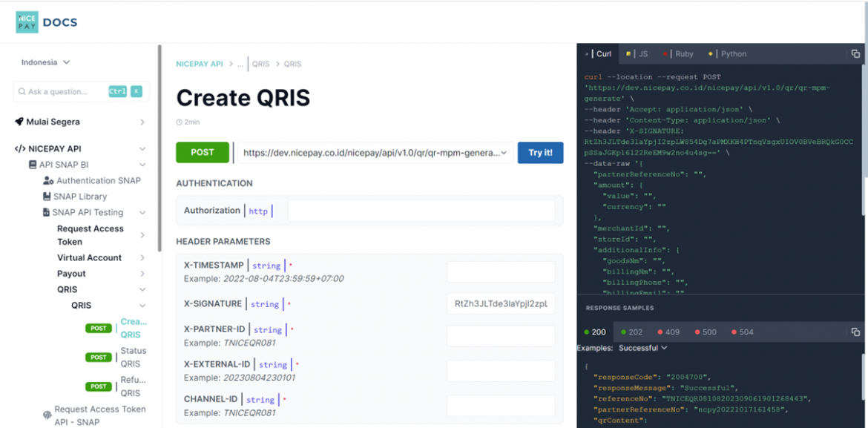Expand the Payout menu item

pyautogui.click(x=142, y=274)
